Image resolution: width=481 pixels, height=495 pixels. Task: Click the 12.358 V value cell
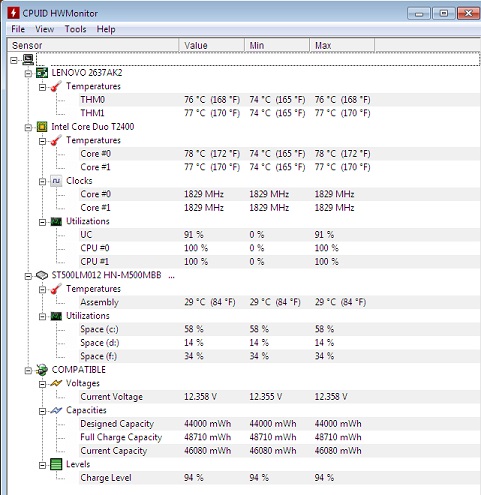coord(200,397)
